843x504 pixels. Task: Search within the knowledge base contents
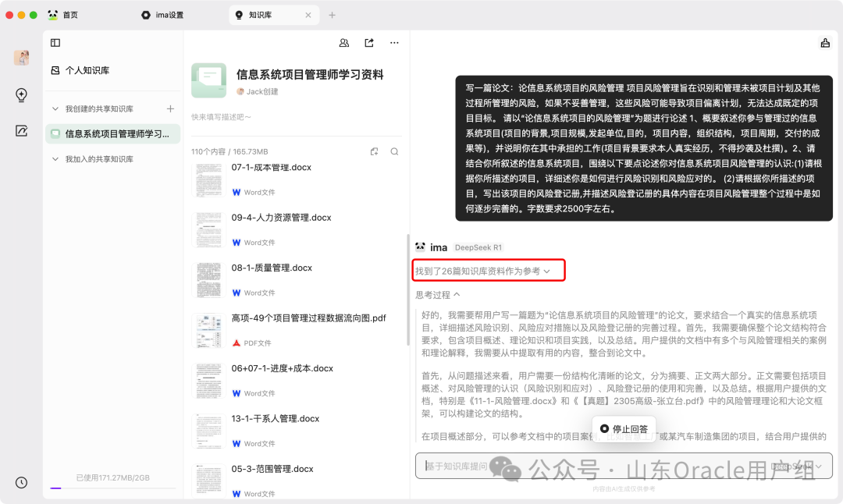395,151
